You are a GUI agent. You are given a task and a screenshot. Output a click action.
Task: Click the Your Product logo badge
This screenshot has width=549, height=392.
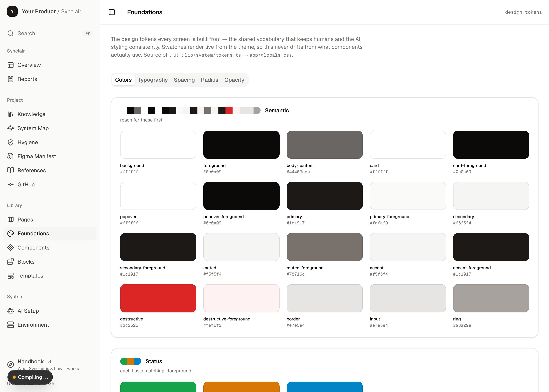coord(12,11)
